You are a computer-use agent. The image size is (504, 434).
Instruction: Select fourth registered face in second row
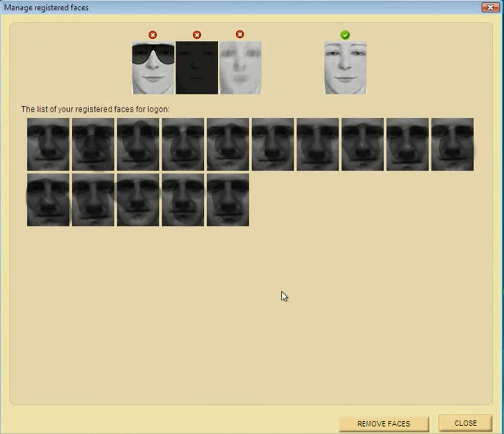pos(183,200)
